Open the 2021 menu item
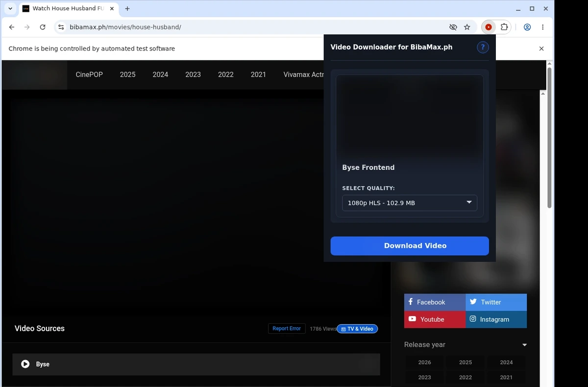Image resolution: width=588 pixels, height=387 pixels. (258, 74)
